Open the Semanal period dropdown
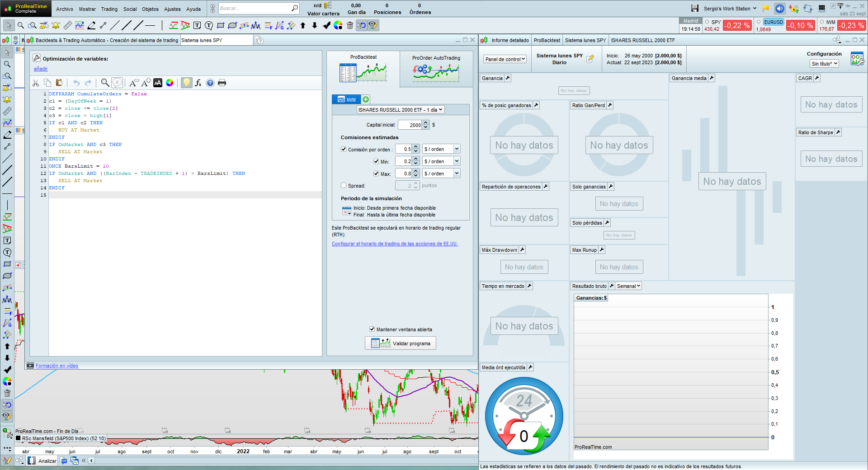The height and width of the screenshot is (470, 868). (x=629, y=286)
